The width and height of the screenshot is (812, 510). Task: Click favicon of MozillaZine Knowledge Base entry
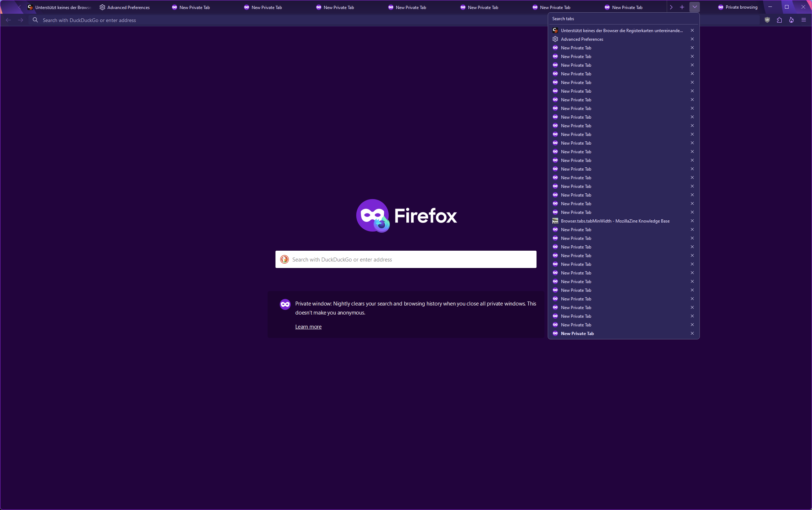555,221
